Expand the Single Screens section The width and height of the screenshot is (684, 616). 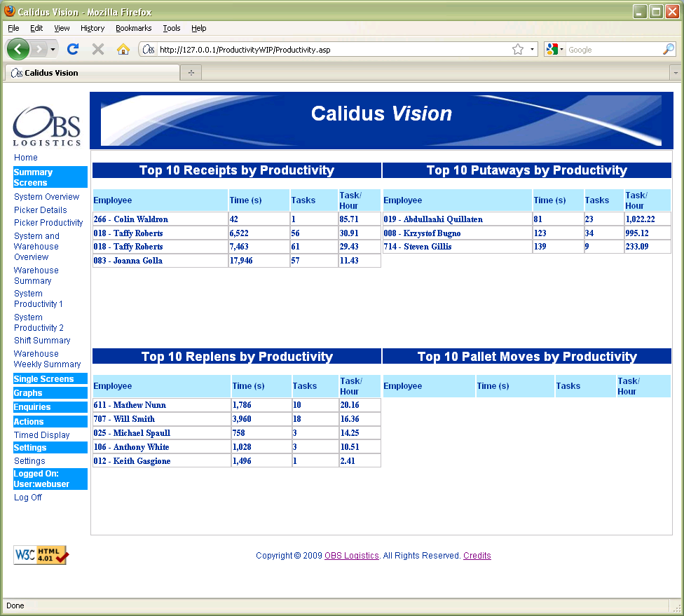point(50,378)
